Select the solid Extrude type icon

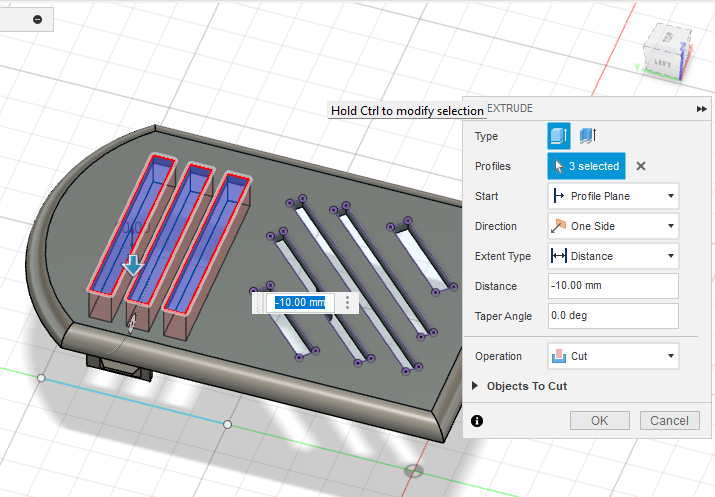click(559, 136)
